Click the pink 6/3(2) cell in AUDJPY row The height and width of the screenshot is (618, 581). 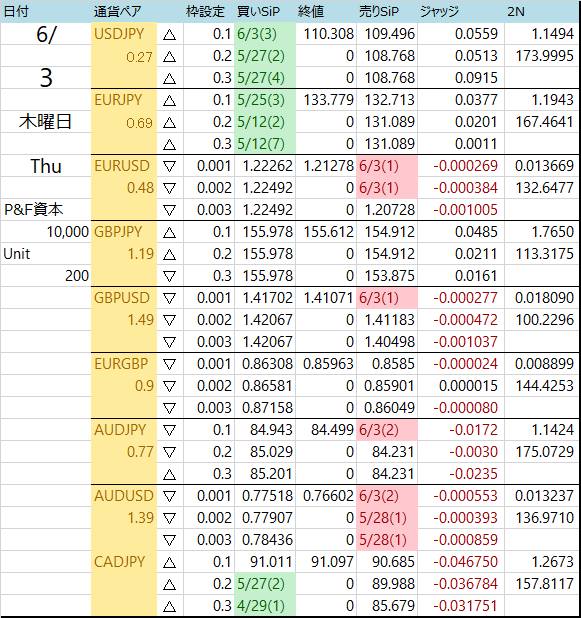(x=387, y=430)
